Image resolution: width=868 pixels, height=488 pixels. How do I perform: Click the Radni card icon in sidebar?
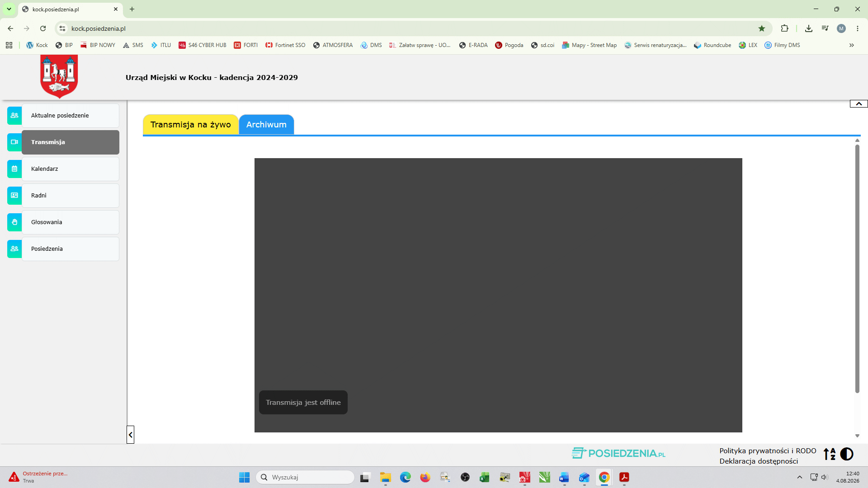pos(14,196)
